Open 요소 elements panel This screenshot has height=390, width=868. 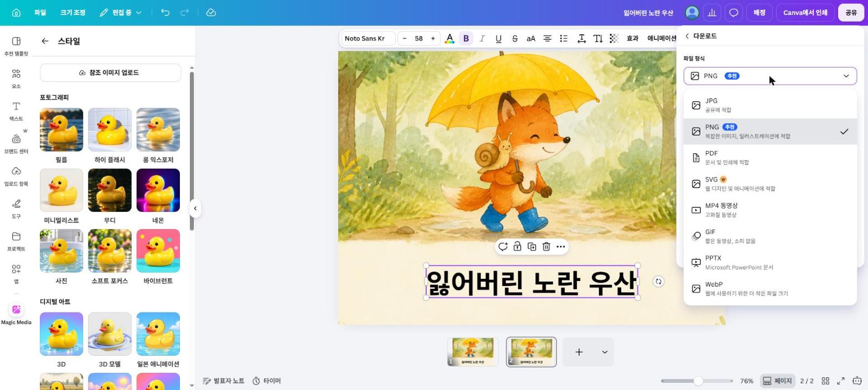pos(16,79)
